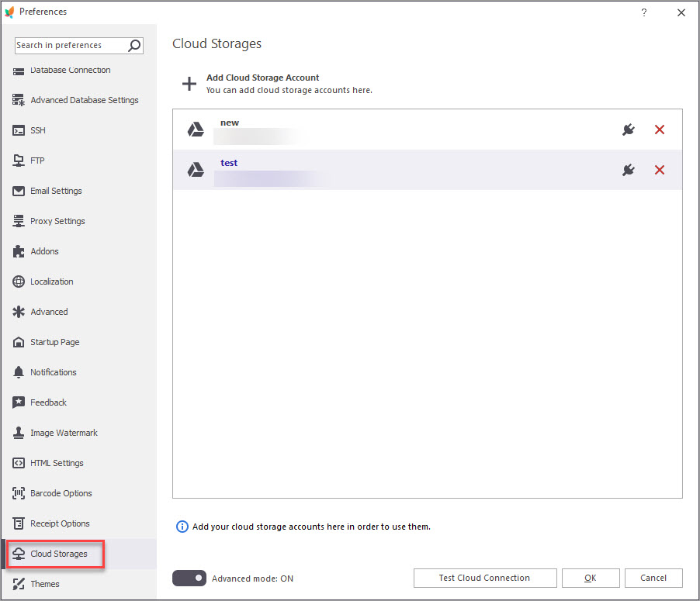
Task: Select Localization in sidebar
Action: (78, 282)
